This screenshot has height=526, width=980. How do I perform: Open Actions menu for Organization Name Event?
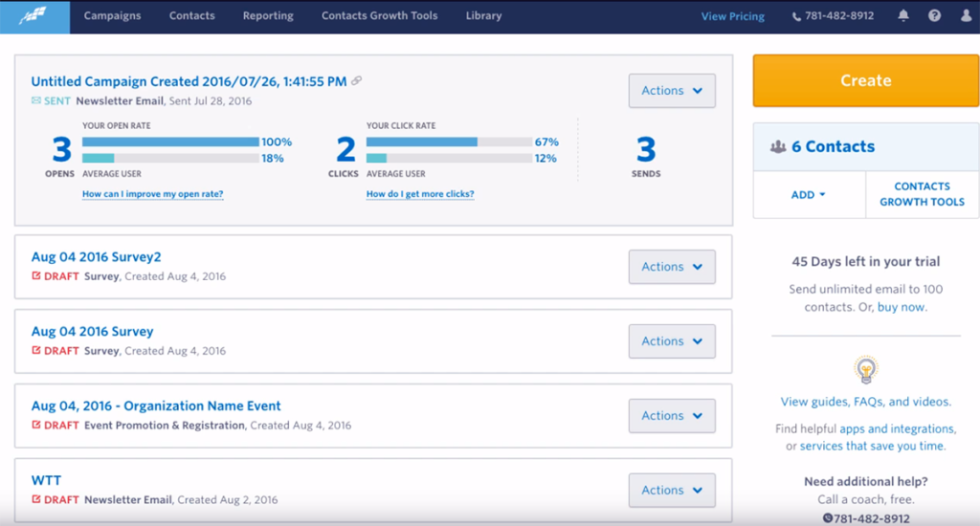point(672,415)
